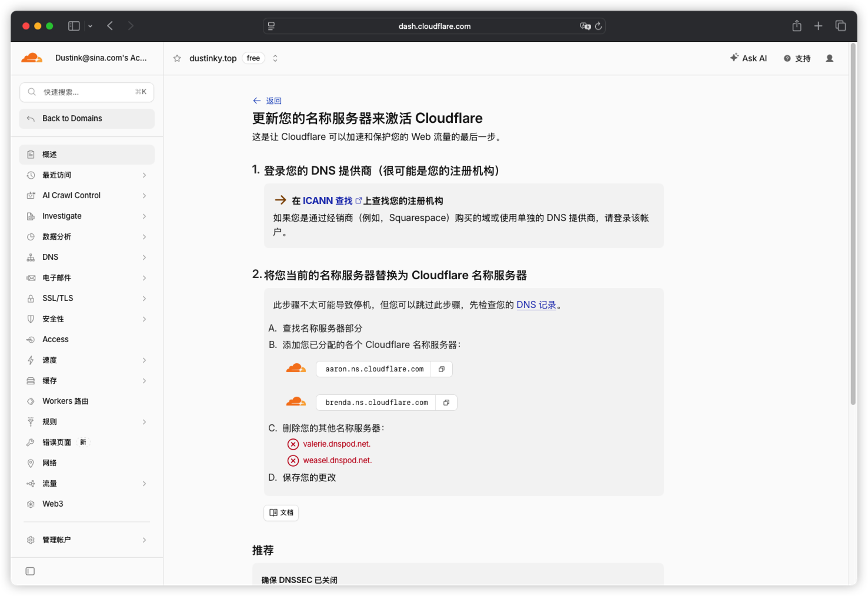This screenshot has height=596, width=868.
Task: Reload the page in Safari
Action: [598, 26]
